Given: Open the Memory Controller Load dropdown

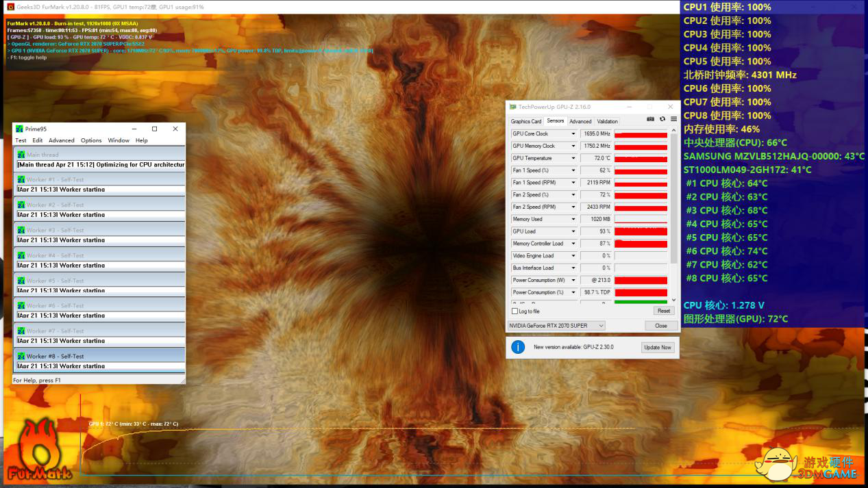Looking at the screenshot, I should [x=573, y=244].
